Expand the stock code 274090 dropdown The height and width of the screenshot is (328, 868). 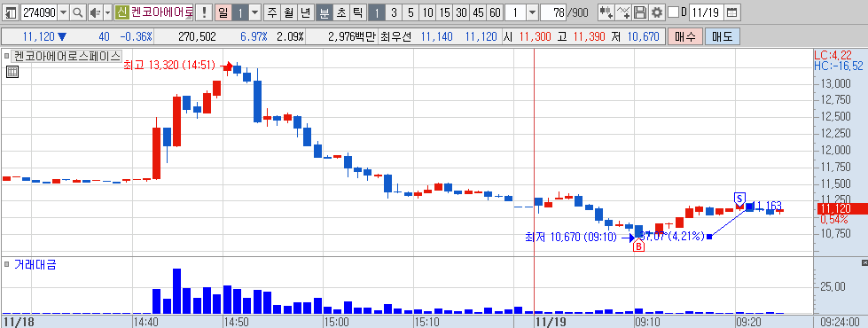pos(64,12)
